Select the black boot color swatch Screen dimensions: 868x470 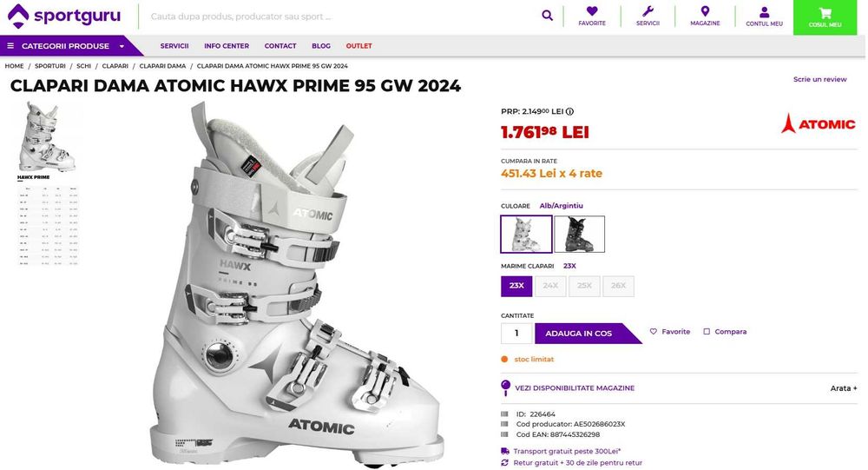click(580, 234)
